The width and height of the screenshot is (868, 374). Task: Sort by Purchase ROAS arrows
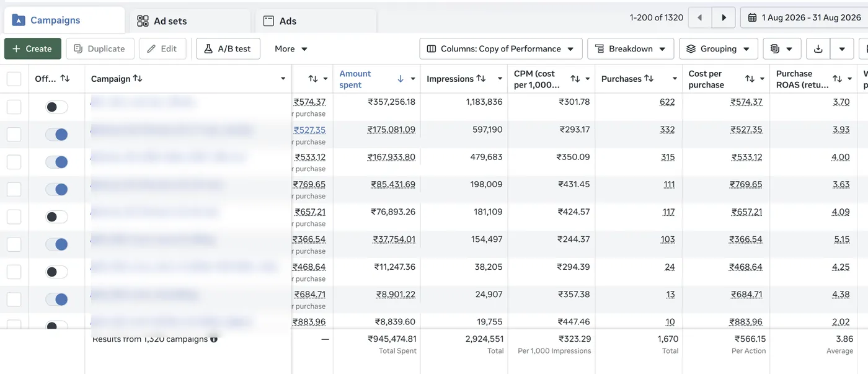tap(837, 79)
